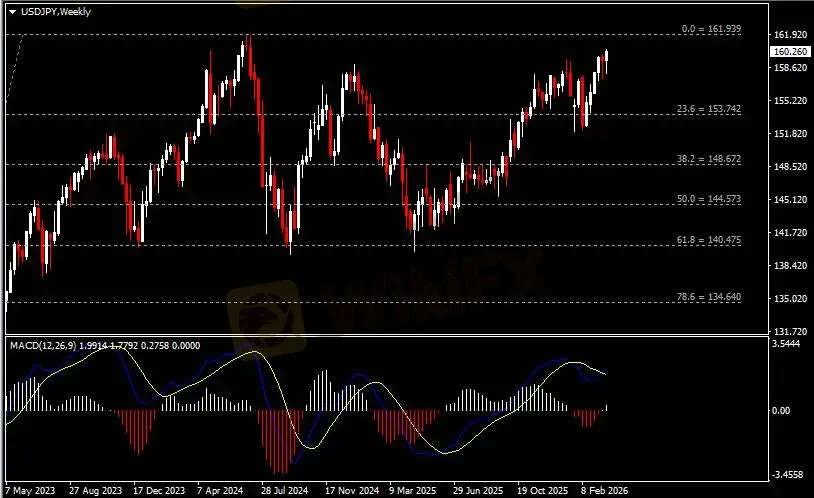Select the 38.2 = 148.672 Fibonacci label

coord(709,159)
